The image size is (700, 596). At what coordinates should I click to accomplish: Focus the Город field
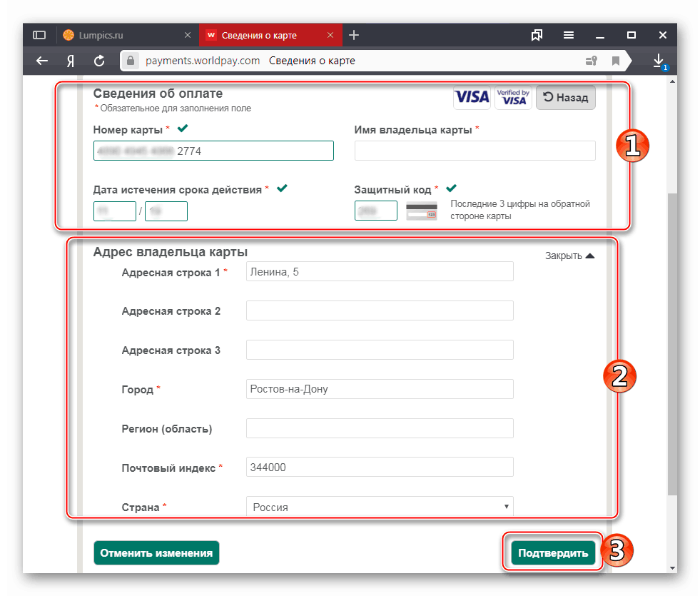pyautogui.click(x=380, y=389)
